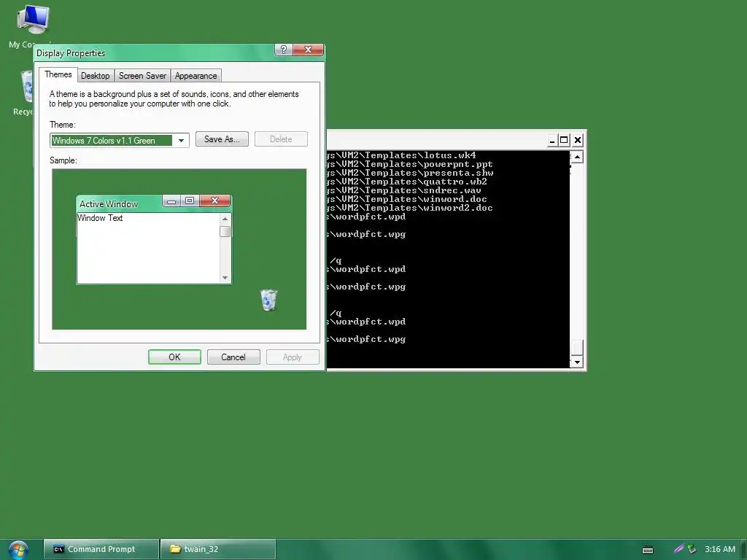Click the Safely Remove Hardware tray icon
The image size is (747, 560).
pos(692,549)
